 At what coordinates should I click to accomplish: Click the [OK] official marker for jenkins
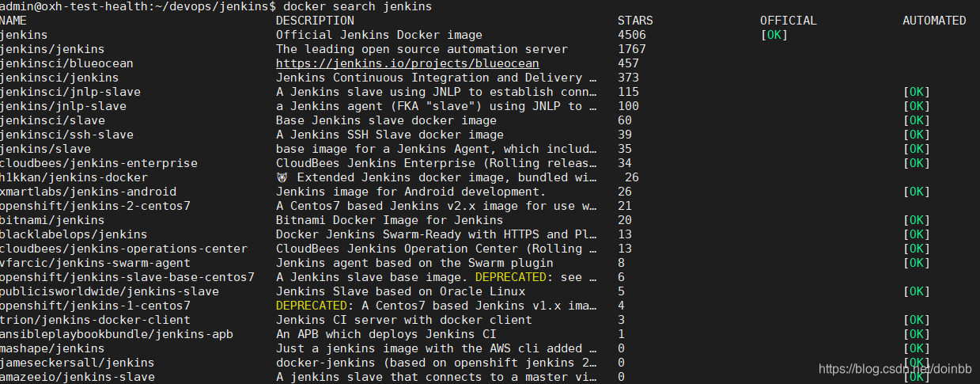[774, 35]
